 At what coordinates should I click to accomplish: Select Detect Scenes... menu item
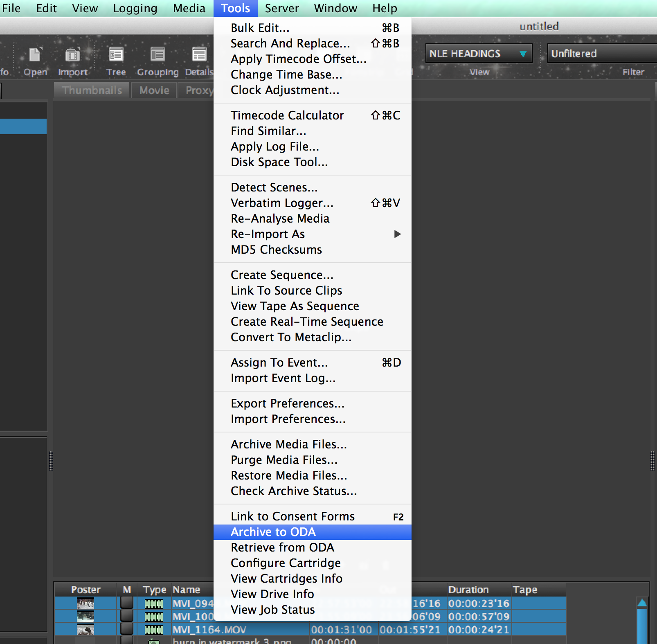pyautogui.click(x=274, y=187)
